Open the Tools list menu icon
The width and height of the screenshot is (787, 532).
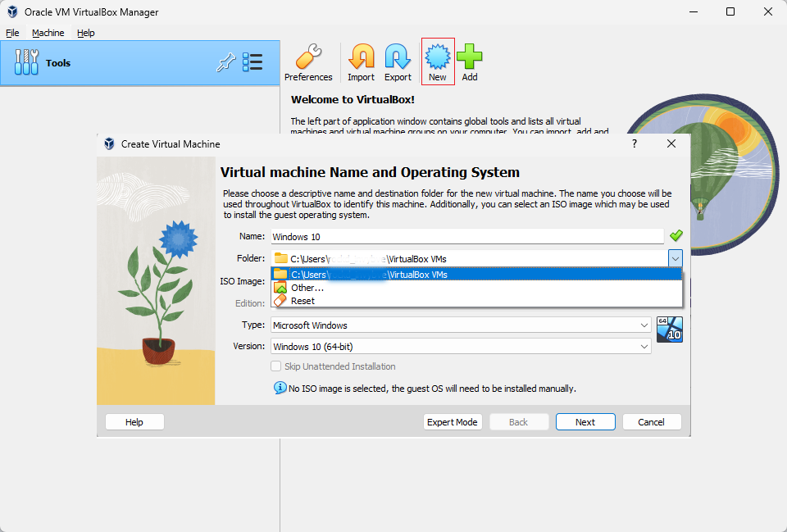(252, 62)
